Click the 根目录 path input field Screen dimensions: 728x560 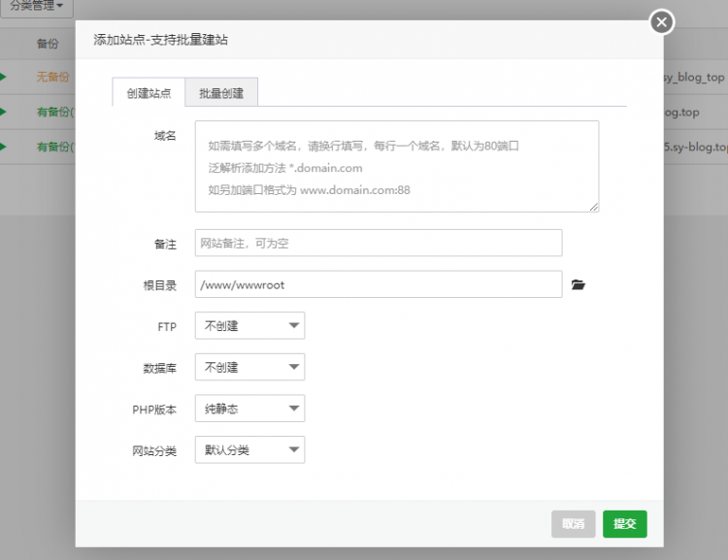pos(378,284)
